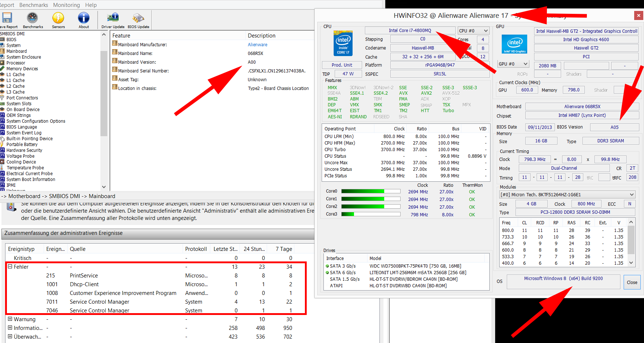Open the Report menu
Screen dimensions: 644x343
coord(7,5)
